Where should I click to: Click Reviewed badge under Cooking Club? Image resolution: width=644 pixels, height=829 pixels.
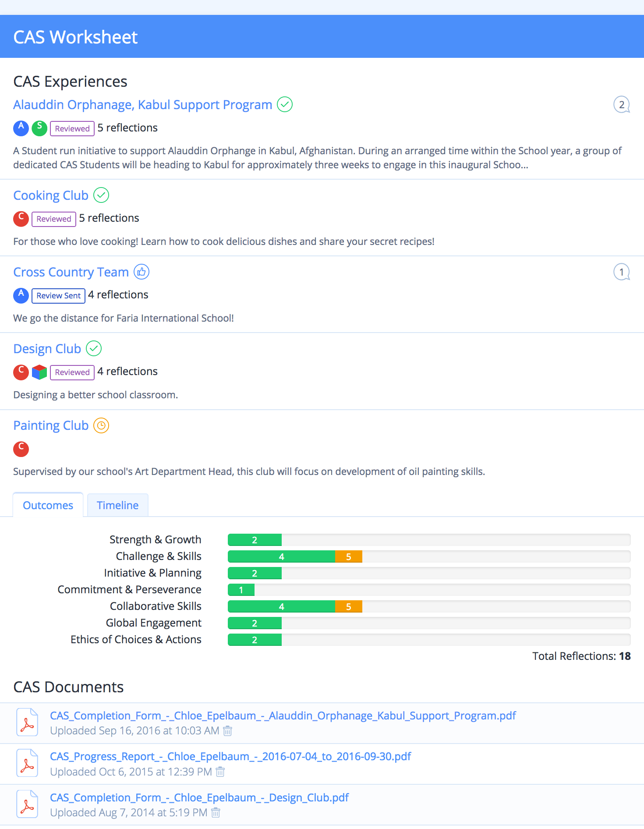click(54, 219)
